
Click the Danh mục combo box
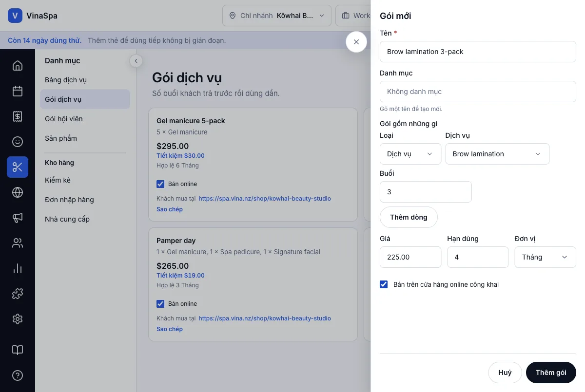(x=478, y=92)
